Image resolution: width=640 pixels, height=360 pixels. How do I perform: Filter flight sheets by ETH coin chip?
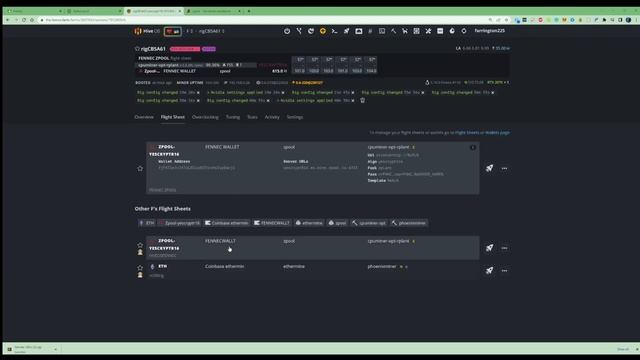pos(147,223)
